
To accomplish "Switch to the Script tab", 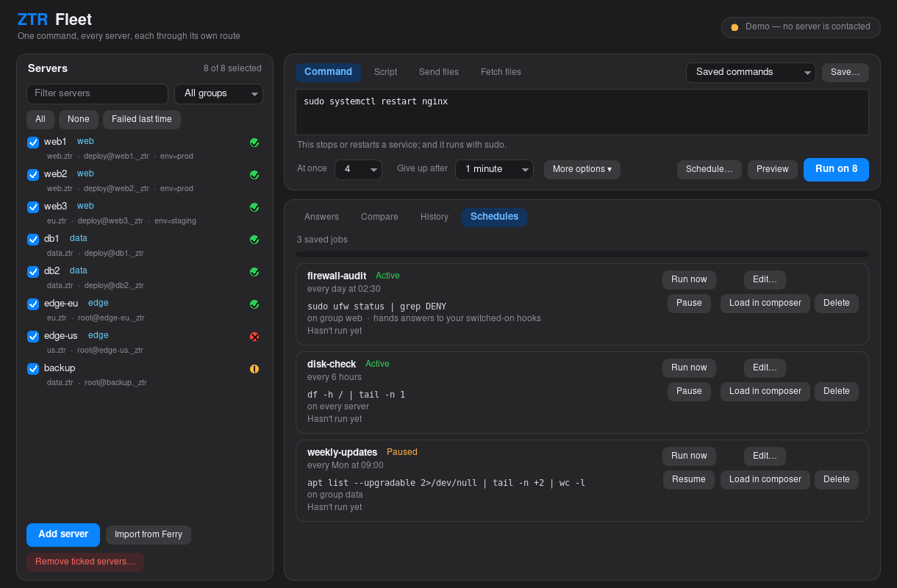I will coord(385,72).
